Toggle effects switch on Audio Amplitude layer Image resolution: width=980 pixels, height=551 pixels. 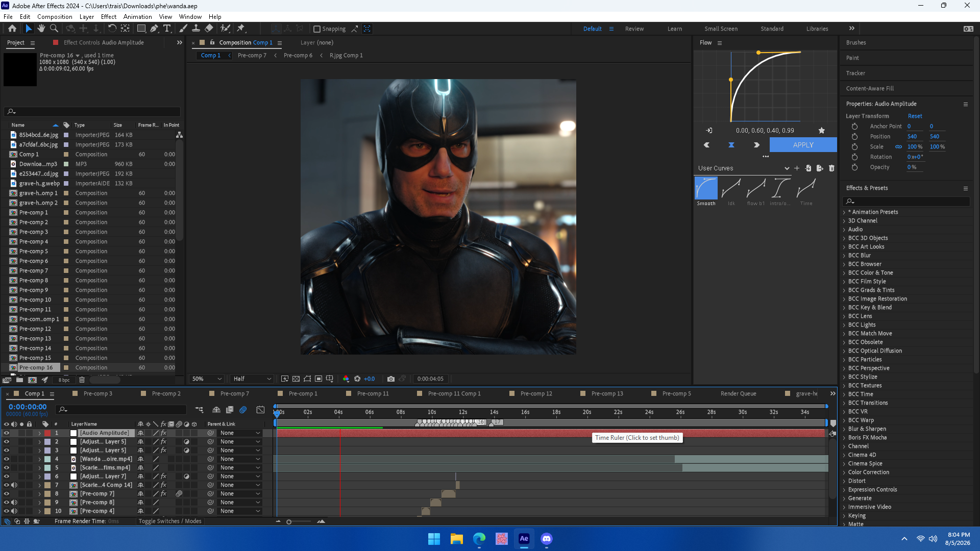pos(163,433)
